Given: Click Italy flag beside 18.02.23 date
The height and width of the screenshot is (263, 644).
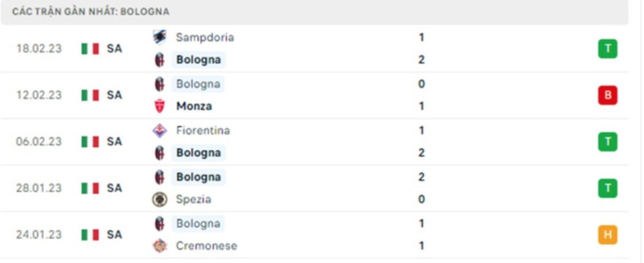Looking at the screenshot, I should (x=90, y=48).
